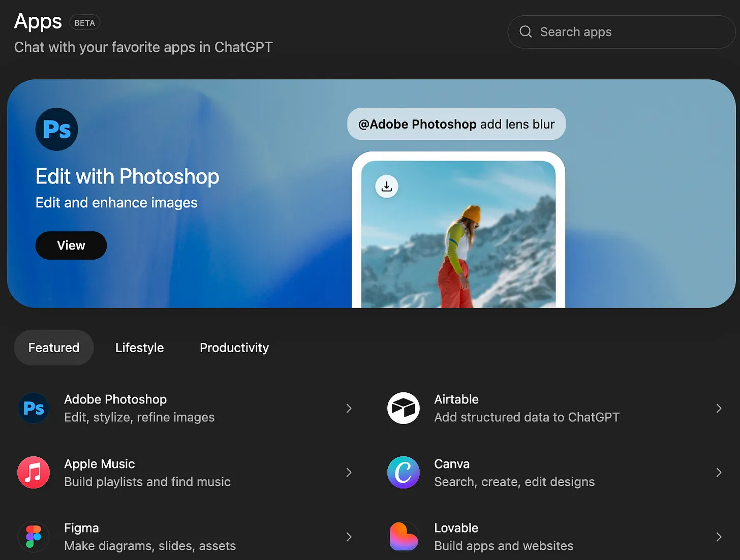Click the Canva app icon
This screenshot has height=560, width=740.
pyautogui.click(x=404, y=473)
